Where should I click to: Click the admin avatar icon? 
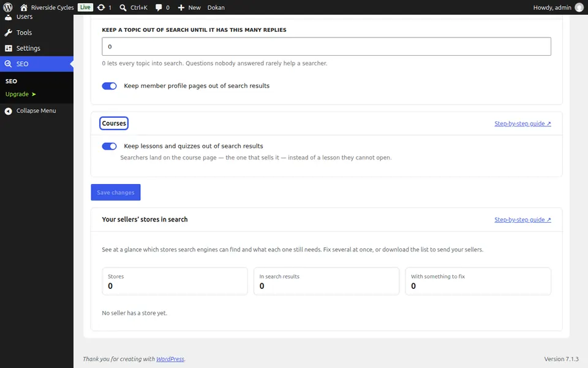pos(579,7)
